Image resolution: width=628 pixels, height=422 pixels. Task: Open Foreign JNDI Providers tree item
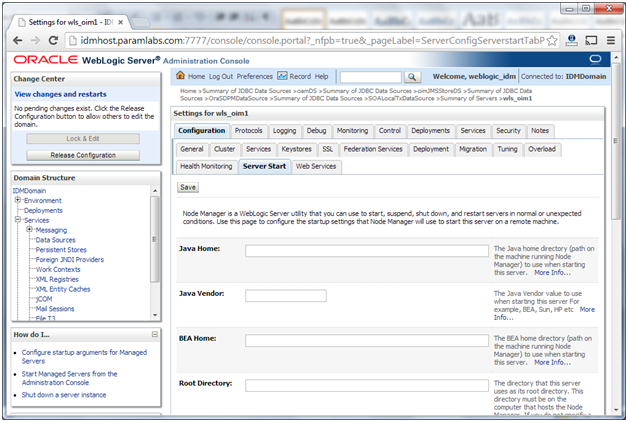pos(70,259)
